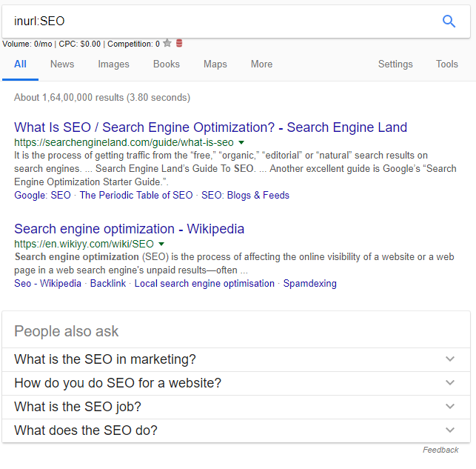Open the Search engine optimization Wikipedia result
The height and width of the screenshot is (469, 476).
pos(129,229)
